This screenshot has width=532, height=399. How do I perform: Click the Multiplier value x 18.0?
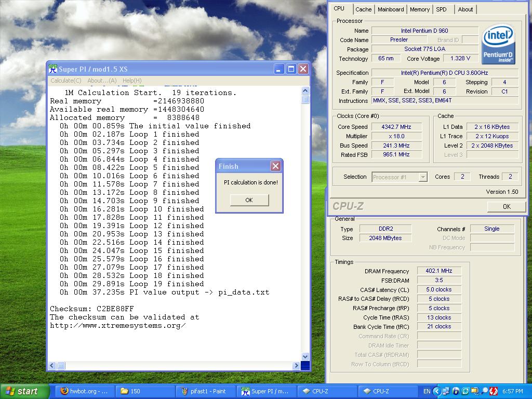click(396, 136)
